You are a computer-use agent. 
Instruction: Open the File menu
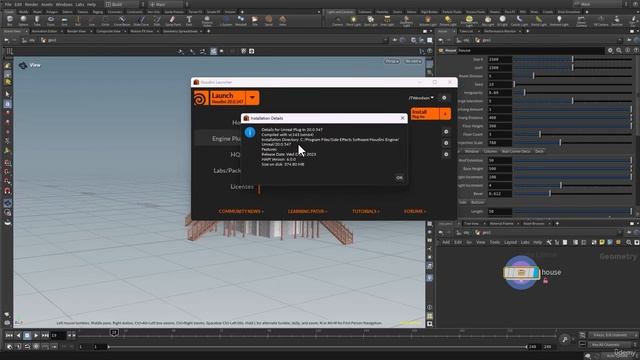[8, 4]
